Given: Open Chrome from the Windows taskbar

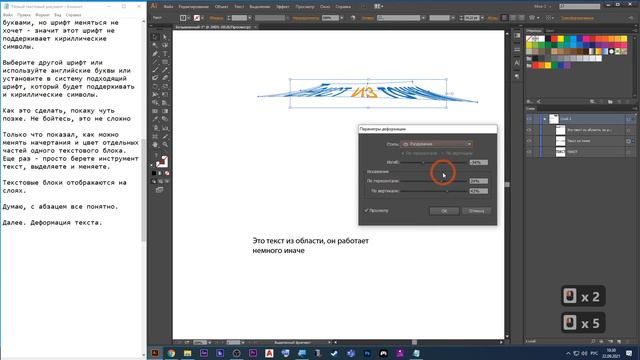Looking at the screenshot, I should (171, 353).
